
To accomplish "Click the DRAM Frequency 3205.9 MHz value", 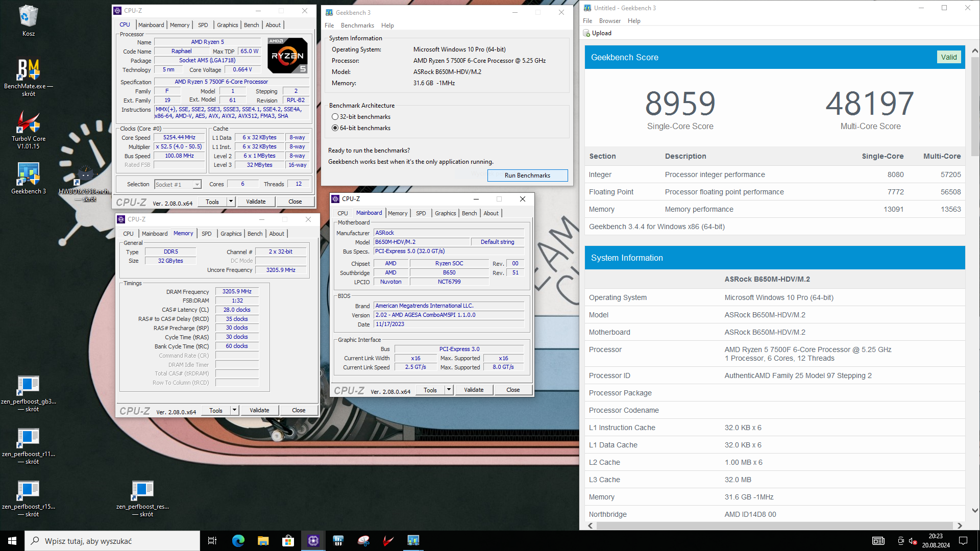I will pos(237,292).
